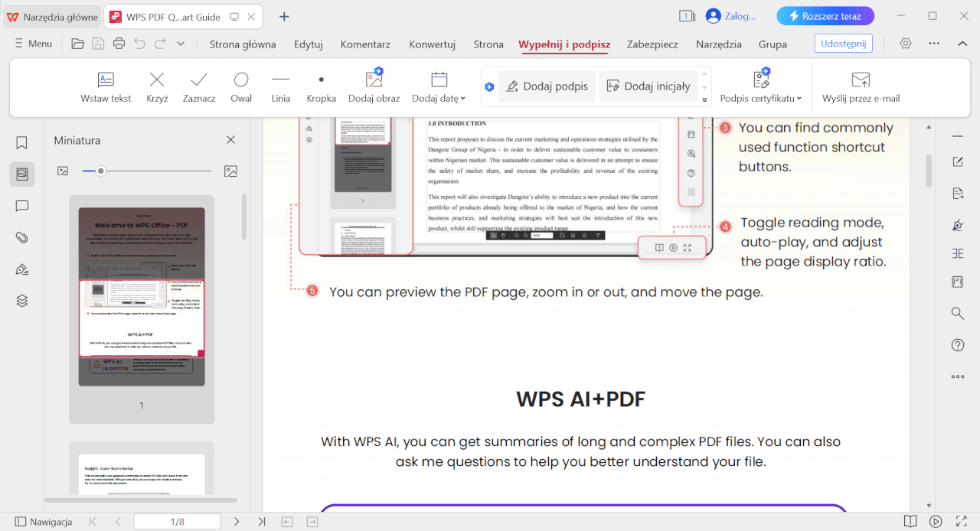Close the Miniatura panel
Screen dimensions: 980x531
(x=230, y=140)
